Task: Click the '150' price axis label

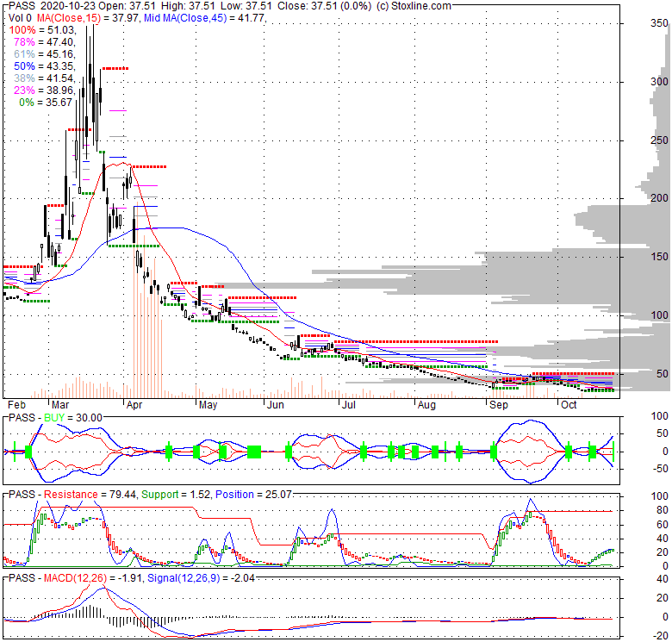Action: tap(659, 256)
